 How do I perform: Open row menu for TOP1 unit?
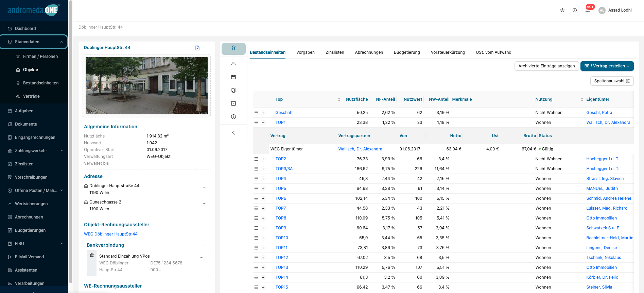pyautogui.click(x=256, y=123)
